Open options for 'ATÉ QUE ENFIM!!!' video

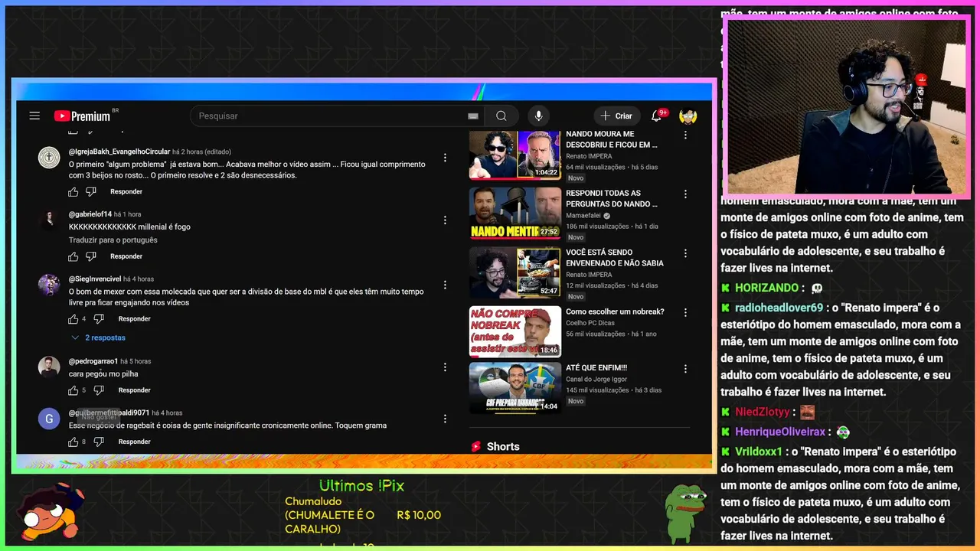pos(685,369)
